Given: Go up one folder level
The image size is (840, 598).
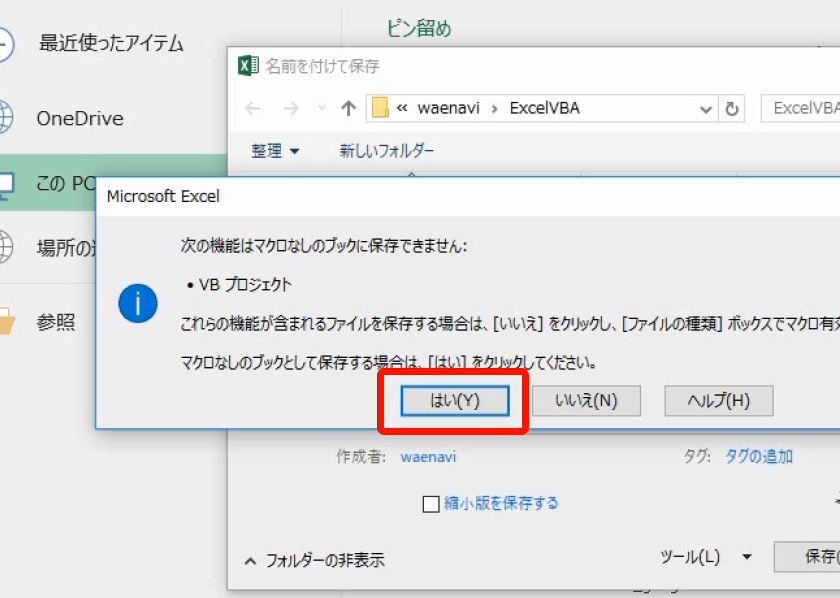Looking at the screenshot, I should pos(348,109).
